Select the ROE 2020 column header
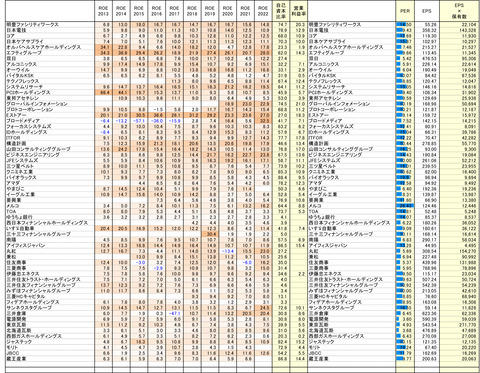This screenshot has height=373, width=480. coord(227,11)
